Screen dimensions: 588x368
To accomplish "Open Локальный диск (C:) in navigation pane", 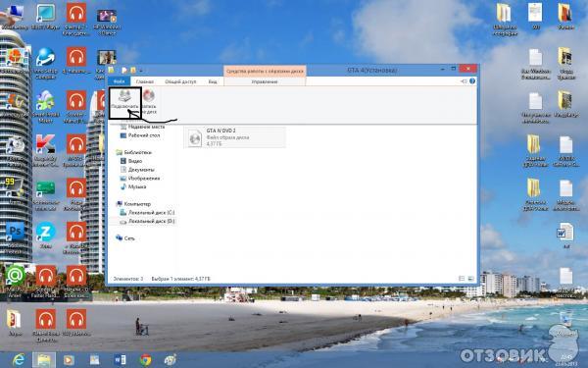I will click(147, 213).
